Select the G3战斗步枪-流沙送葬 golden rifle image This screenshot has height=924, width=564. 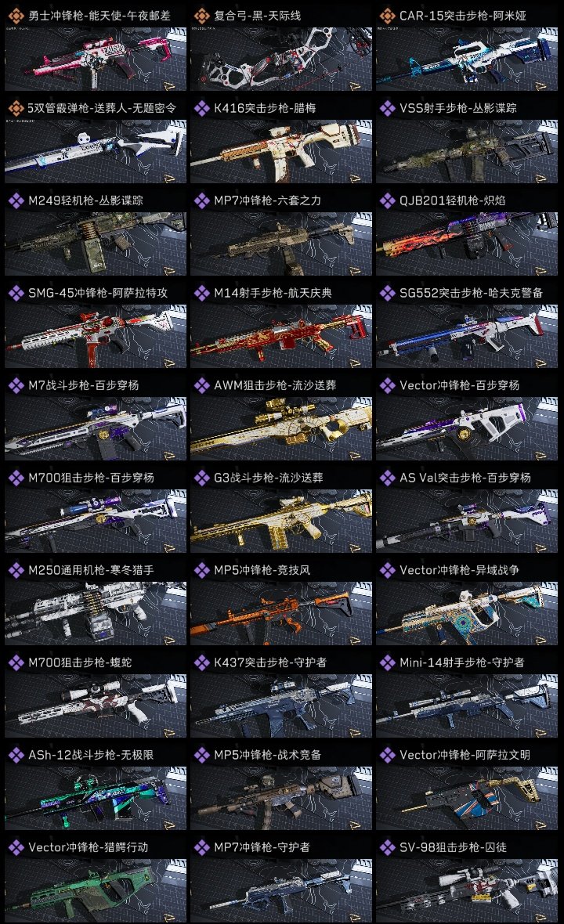[281, 521]
